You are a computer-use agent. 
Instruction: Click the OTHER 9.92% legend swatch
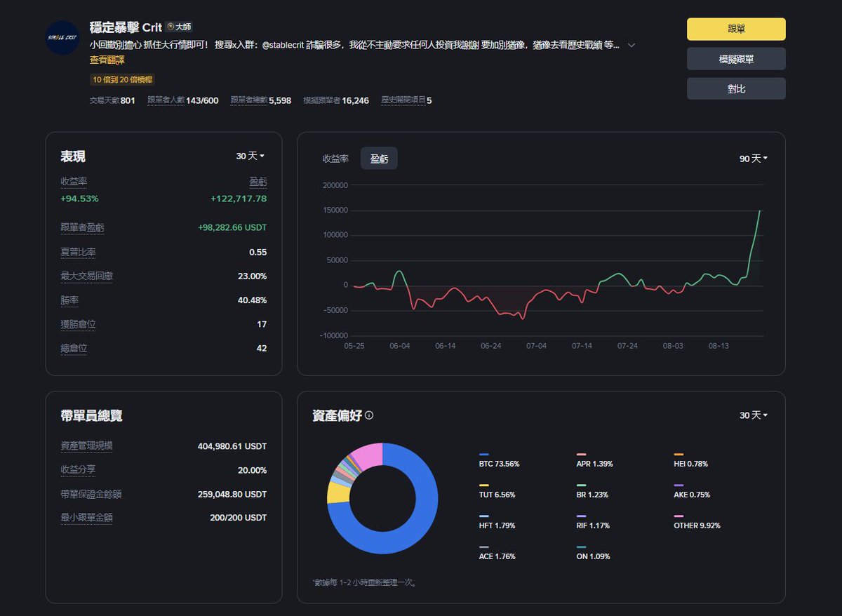(x=679, y=516)
